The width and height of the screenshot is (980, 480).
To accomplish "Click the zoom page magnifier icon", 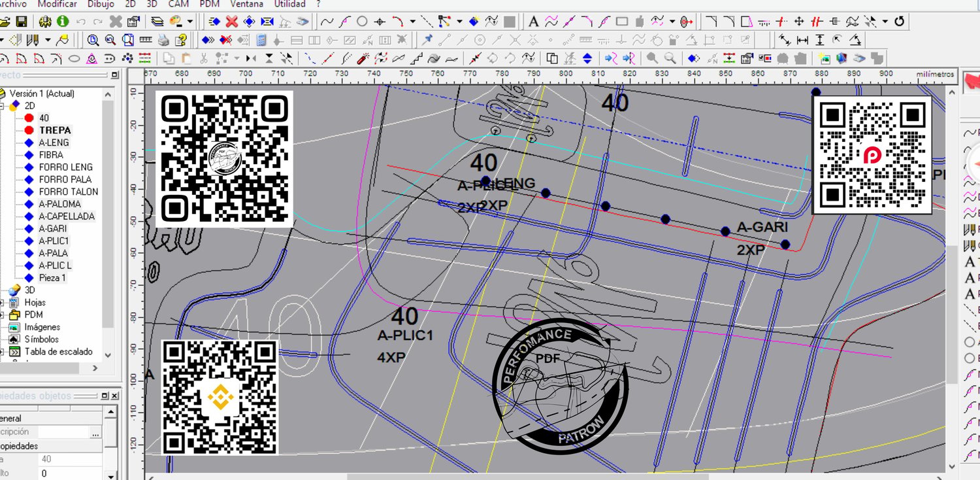I will click(x=129, y=40).
